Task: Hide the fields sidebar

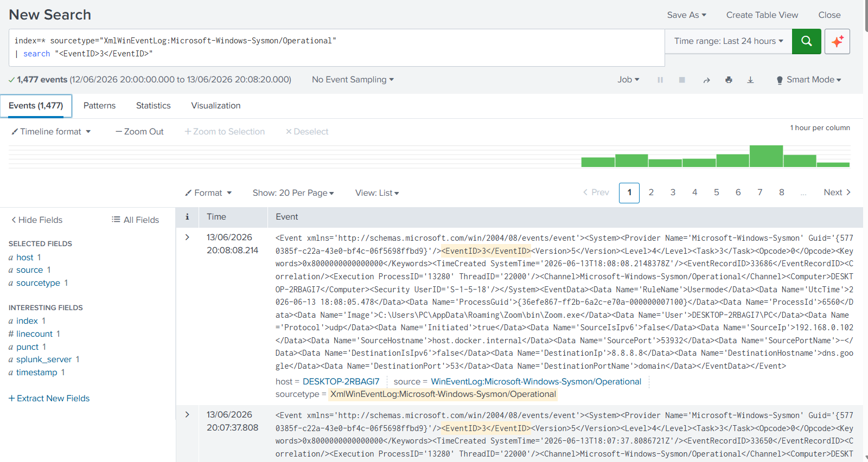Action: (37, 220)
